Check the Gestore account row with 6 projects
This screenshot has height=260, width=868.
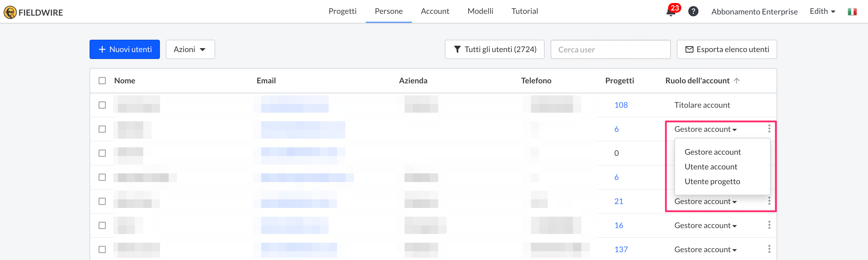click(x=102, y=129)
